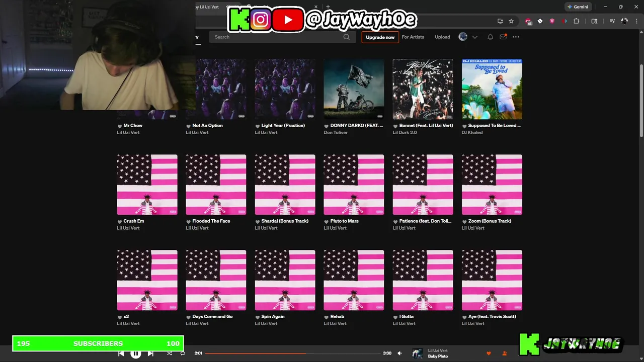Image resolution: width=644 pixels, height=362 pixels.
Task: Like the track x2
Action: point(120,317)
